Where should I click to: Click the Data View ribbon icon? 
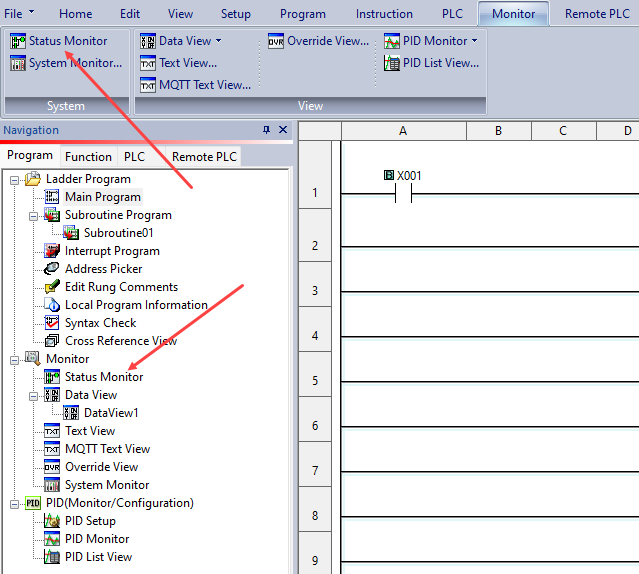point(148,41)
